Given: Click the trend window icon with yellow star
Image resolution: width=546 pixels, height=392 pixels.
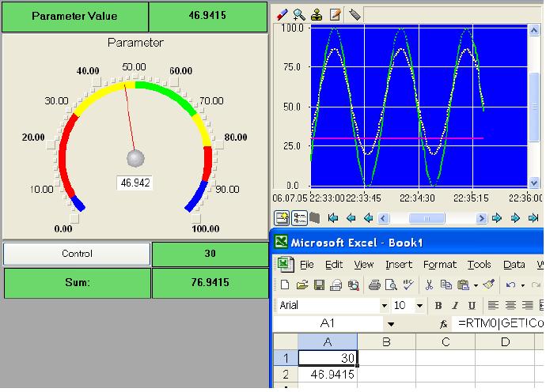Looking at the screenshot, I should tap(282, 218).
